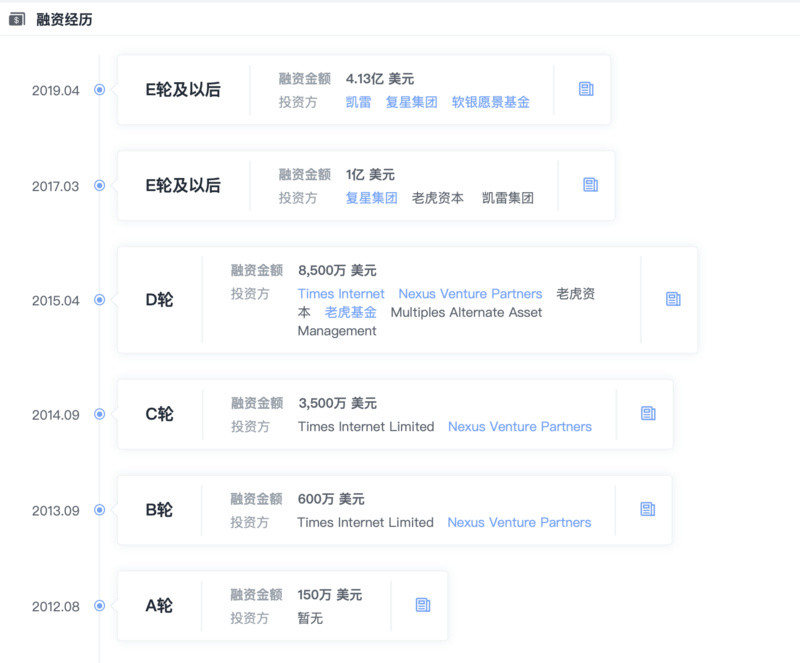Open 软银愿景基金 investor link
Image resolution: width=800 pixels, height=663 pixels.
pos(490,103)
